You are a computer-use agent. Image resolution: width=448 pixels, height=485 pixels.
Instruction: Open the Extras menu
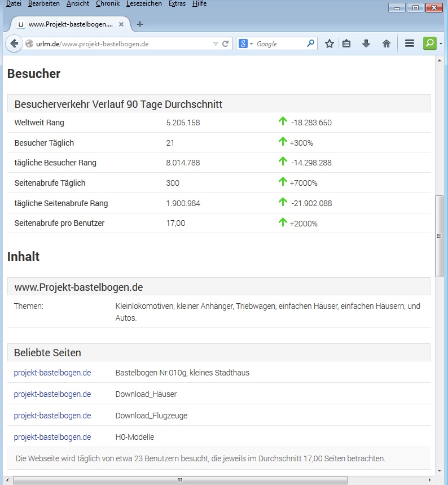[177, 4]
